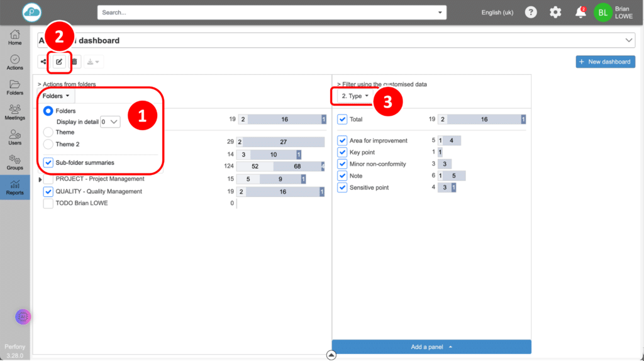Screen dimensions: 644x361
Task: Toggle the Key point checkbox
Action: coord(342,152)
